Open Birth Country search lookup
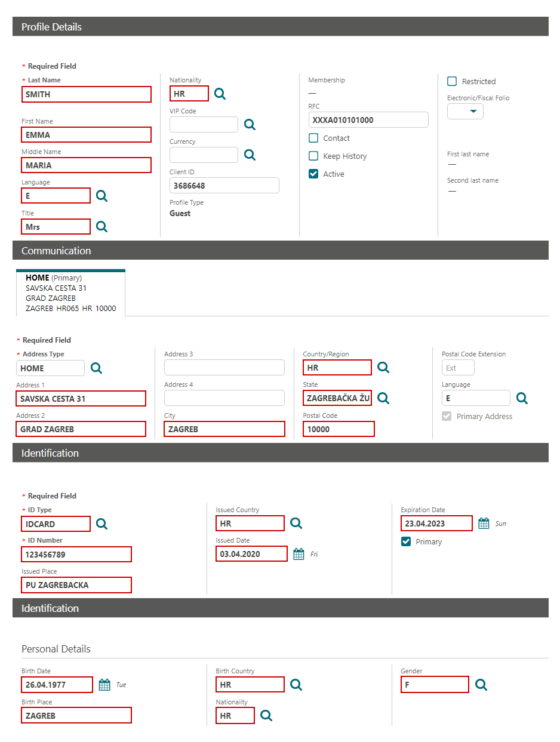 coord(296,684)
